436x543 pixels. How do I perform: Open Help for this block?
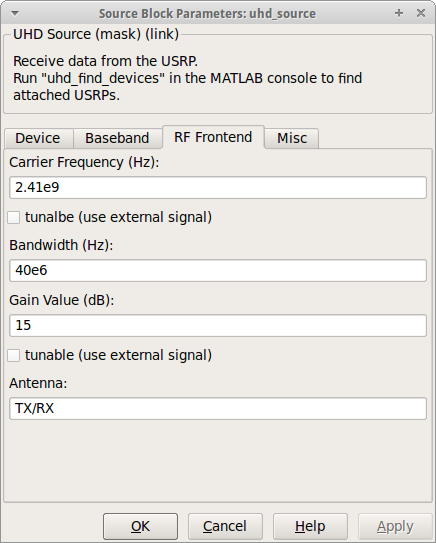(310, 526)
